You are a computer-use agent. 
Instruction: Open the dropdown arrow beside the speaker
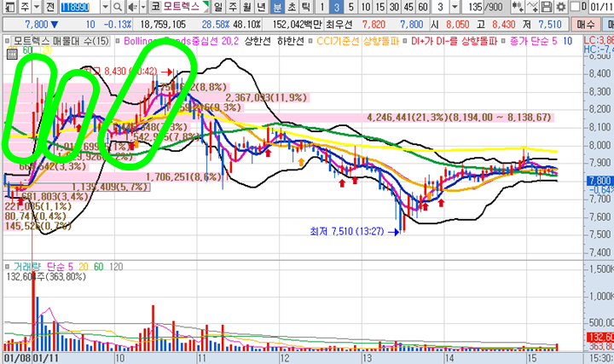143,7
